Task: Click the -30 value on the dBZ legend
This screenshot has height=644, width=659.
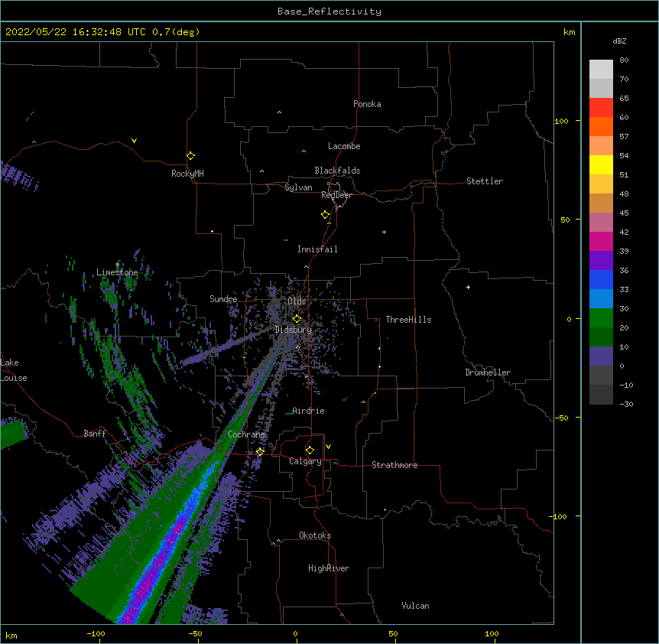Action: click(x=626, y=404)
